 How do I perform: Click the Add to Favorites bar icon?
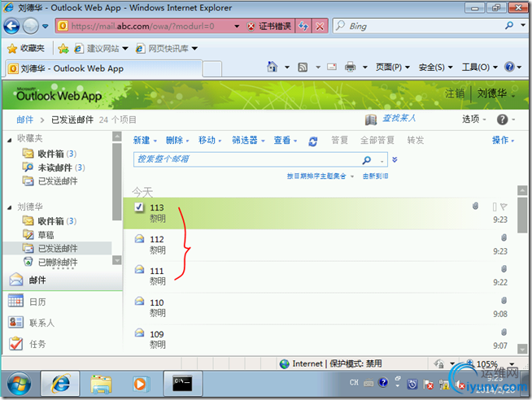[x=63, y=49]
